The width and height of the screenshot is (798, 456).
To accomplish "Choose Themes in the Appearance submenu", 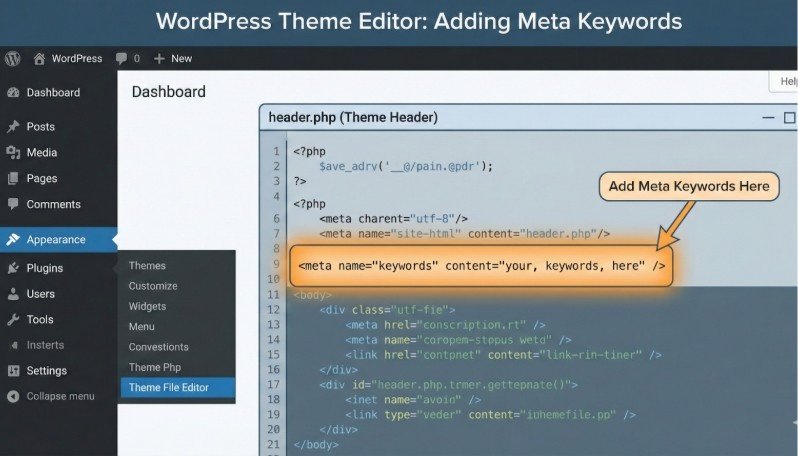I will pos(147,266).
